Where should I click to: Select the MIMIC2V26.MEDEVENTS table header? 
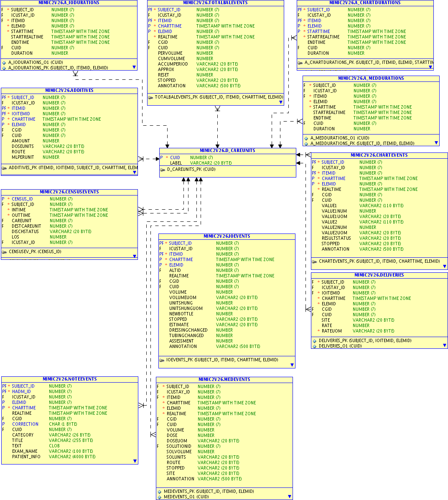pyautogui.click(x=224, y=379)
